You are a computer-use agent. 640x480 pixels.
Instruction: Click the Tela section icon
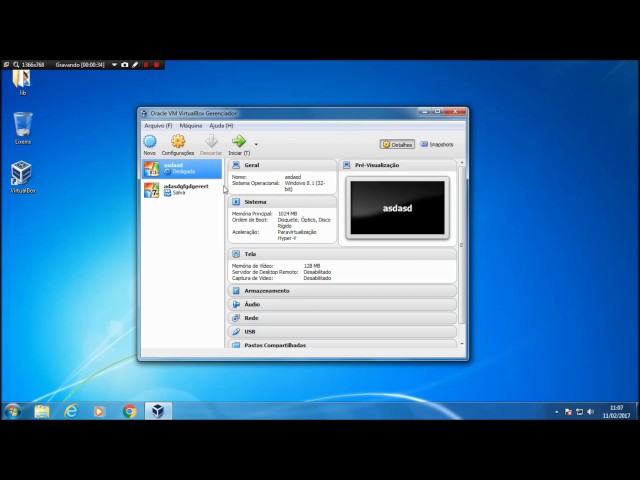point(236,254)
